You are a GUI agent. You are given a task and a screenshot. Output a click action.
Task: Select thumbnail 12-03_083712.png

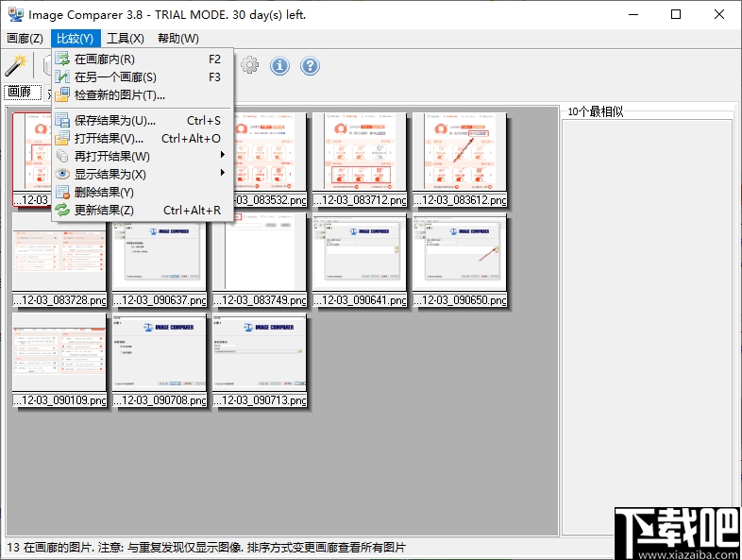(x=360, y=160)
